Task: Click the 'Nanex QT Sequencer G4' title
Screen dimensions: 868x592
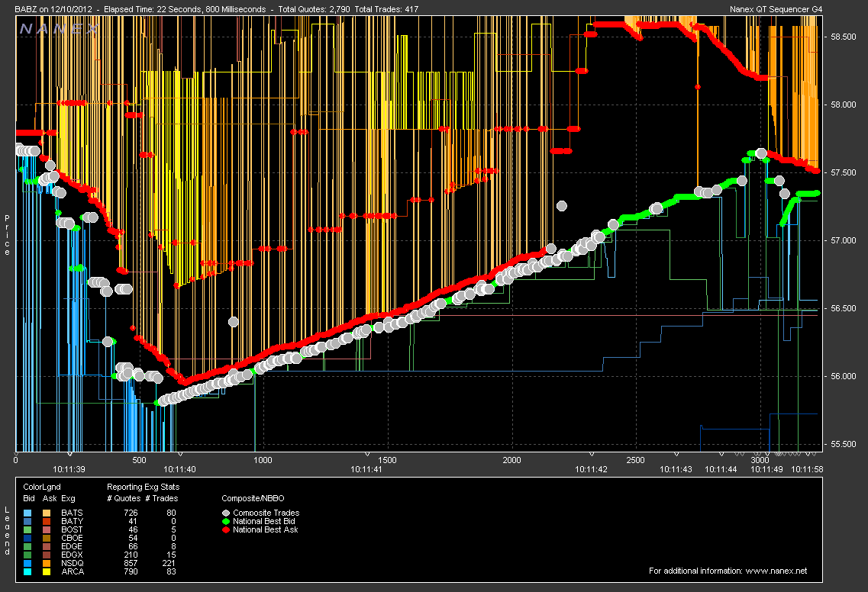Action: pos(776,9)
